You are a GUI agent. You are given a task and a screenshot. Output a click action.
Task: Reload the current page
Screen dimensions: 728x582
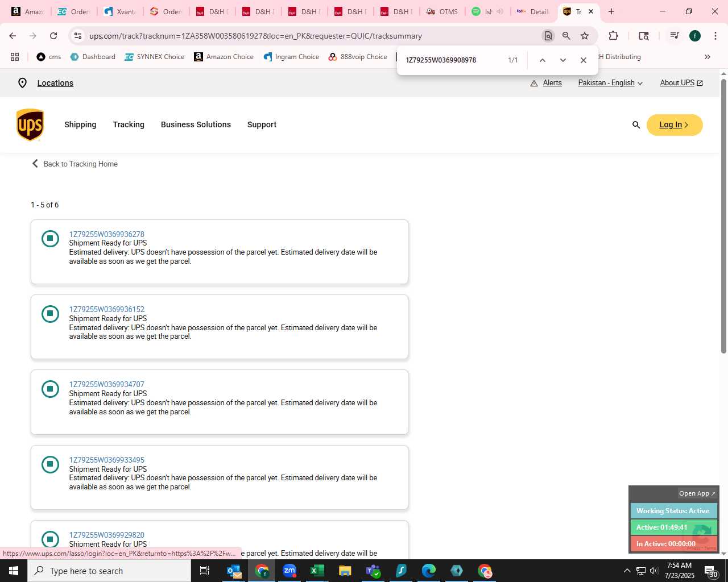point(53,36)
